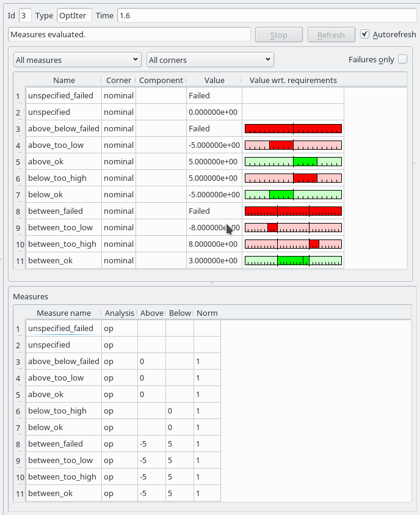Click the Type field showing OptIter

[74, 15]
